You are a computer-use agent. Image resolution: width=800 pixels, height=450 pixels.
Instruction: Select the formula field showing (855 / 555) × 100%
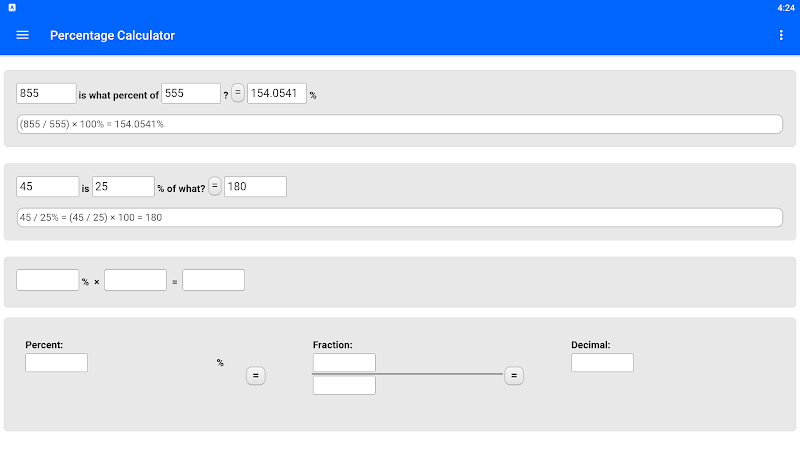click(399, 124)
